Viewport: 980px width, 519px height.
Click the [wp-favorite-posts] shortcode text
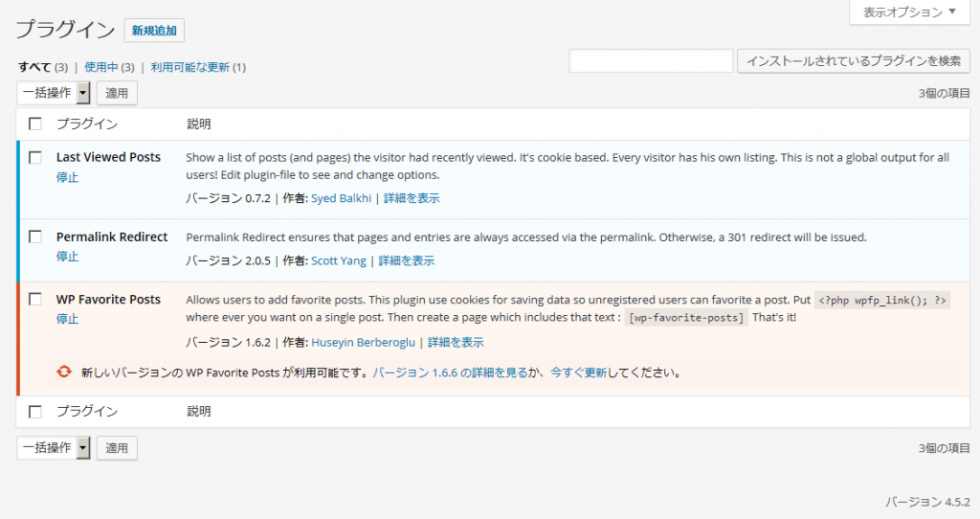point(686,318)
